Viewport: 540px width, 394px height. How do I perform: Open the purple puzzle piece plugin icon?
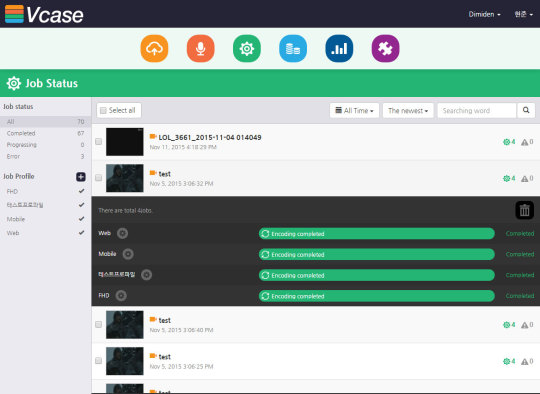[x=385, y=49]
